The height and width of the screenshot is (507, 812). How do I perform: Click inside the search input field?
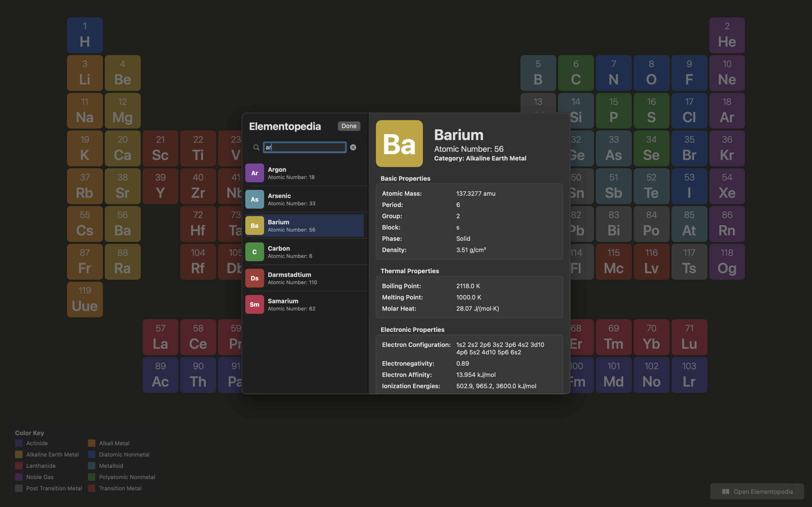pyautogui.click(x=304, y=147)
